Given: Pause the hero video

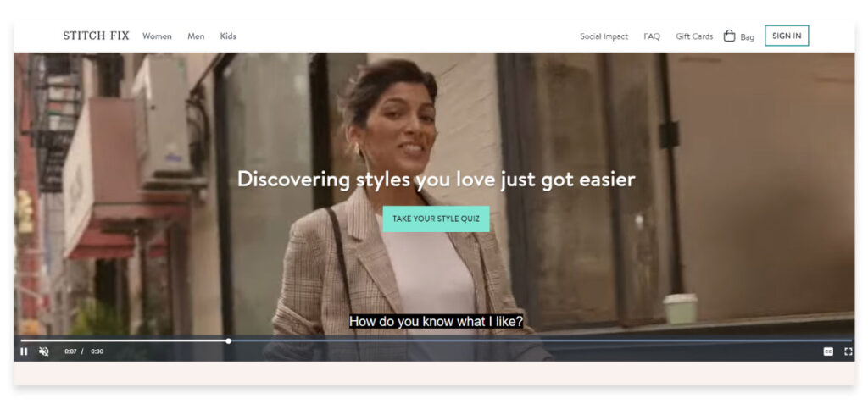Looking at the screenshot, I should pos(24,351).
